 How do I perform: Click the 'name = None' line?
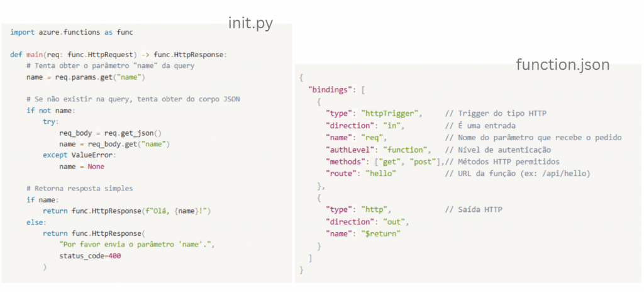(x=82, y=167)
